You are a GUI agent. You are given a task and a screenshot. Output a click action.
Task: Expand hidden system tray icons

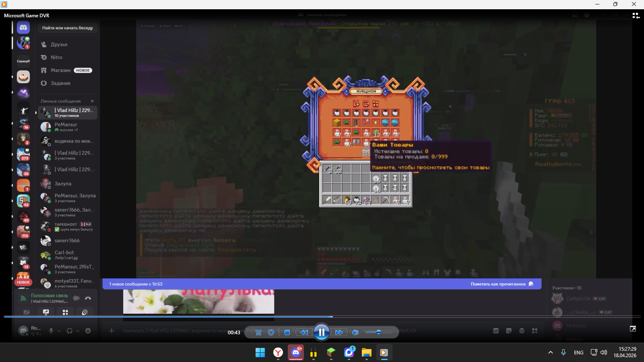[x=550, y=353]
